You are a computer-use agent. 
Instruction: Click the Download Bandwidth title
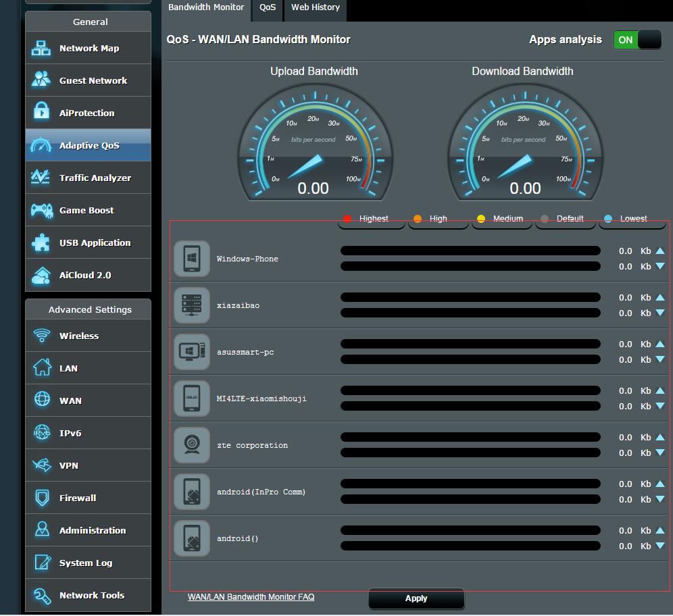pos(522,71)
